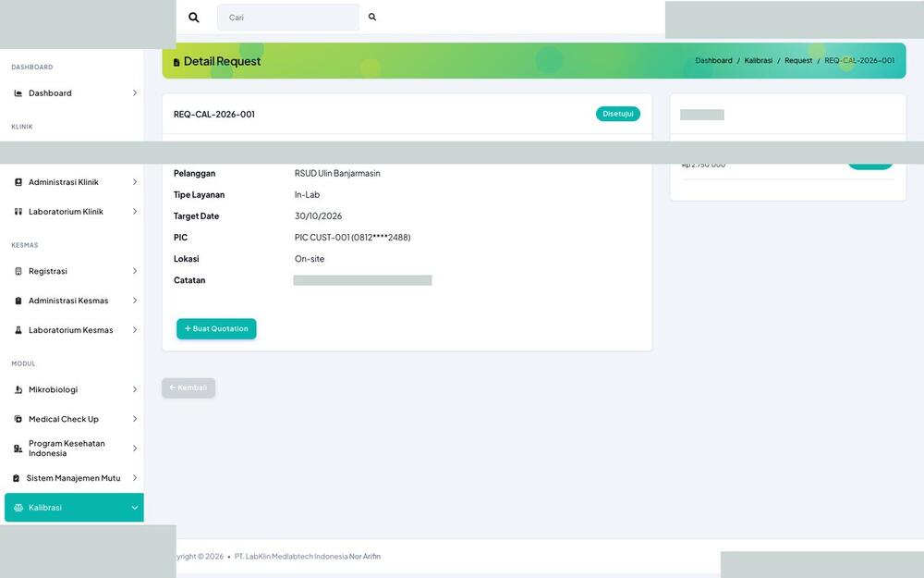The height and width of the screenshot is (578, 924).
Task: Click PT. LabKlin Medlabtech Indonesia footer text
Action: pos(291,556)
